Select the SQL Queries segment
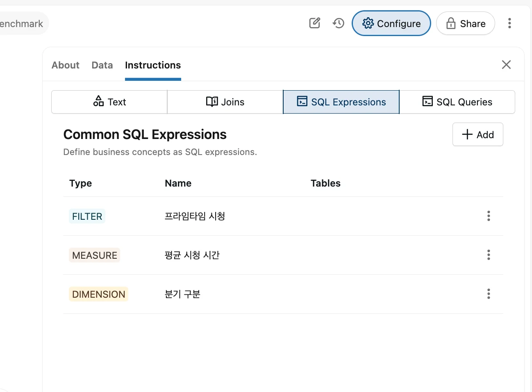532x392 pixels. 457,102
